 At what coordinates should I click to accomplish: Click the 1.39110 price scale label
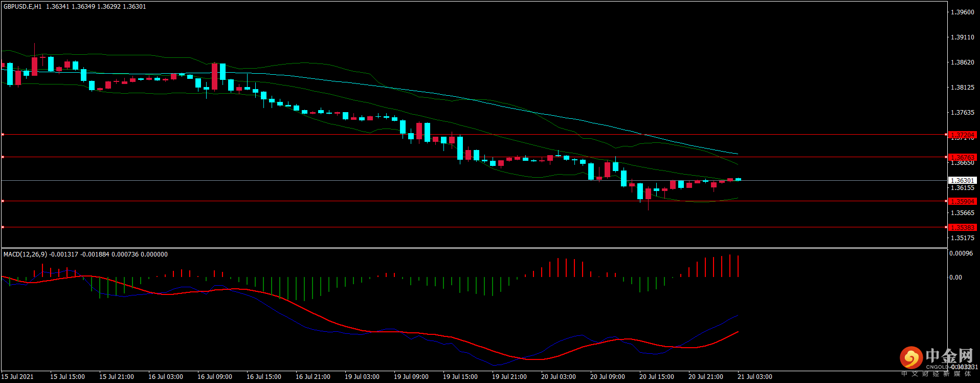pyautogui.click(x=962, y=37)
